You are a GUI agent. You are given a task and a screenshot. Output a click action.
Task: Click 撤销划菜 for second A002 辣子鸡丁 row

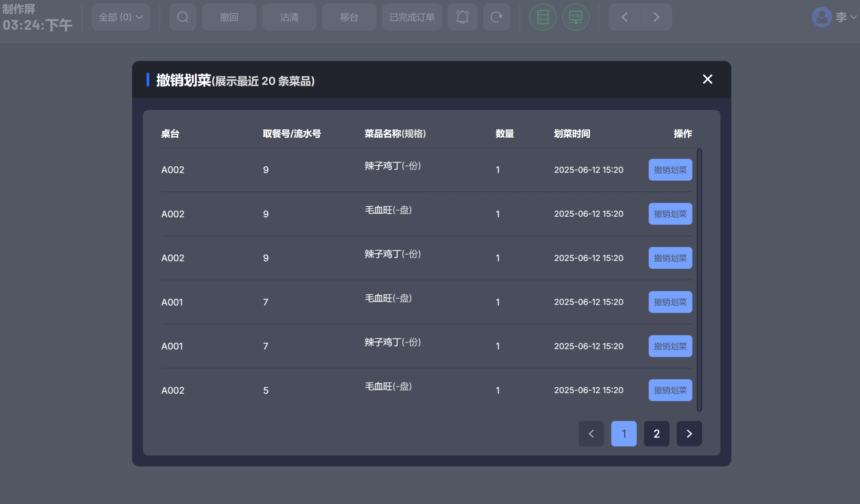tap(670, 258)
